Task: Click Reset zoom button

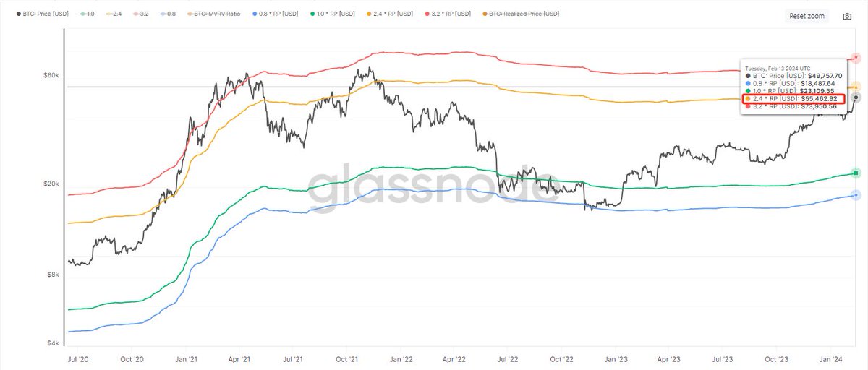Action: (807, 16)
